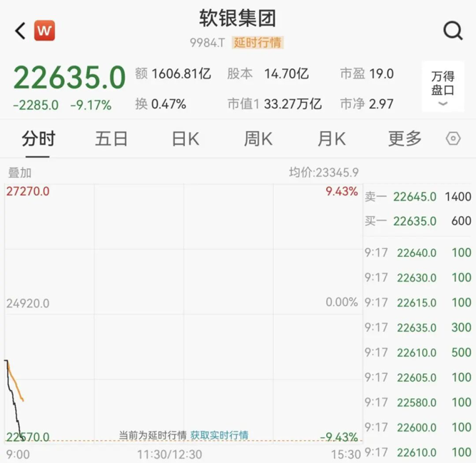Viewport: 476px width, 463px height.
Task: Open chart settings hexagon icon
Action: [453, 138]
